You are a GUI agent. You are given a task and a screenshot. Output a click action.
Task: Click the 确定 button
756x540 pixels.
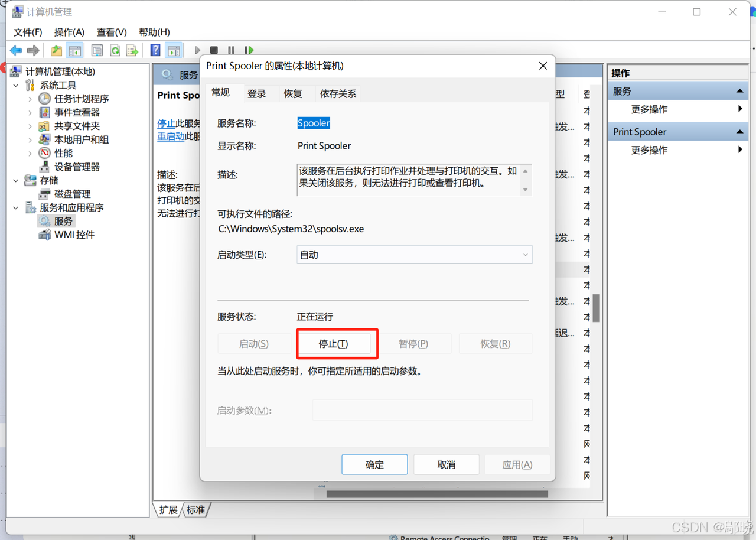[x=374, y=464]
